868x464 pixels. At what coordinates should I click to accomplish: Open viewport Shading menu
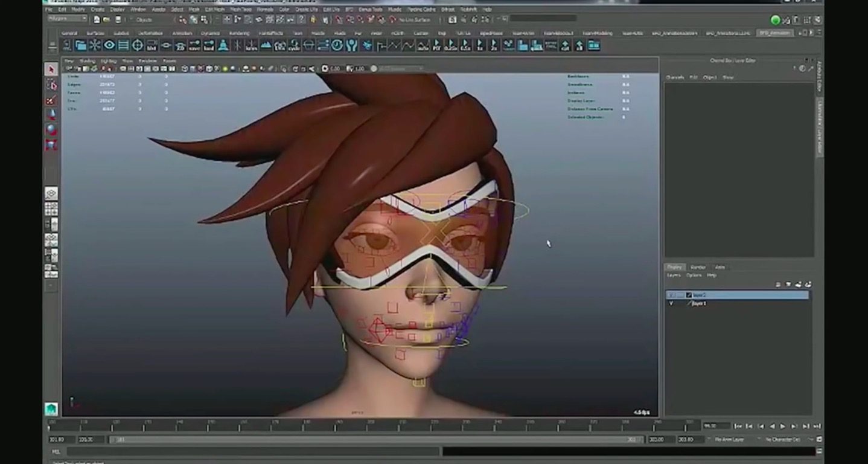[x=88, y=61]
